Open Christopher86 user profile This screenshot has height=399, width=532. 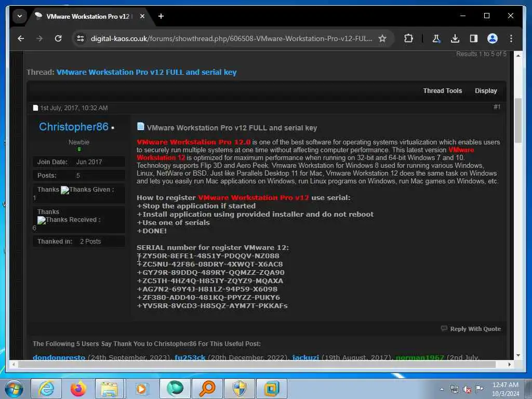(x=74, y=127)
